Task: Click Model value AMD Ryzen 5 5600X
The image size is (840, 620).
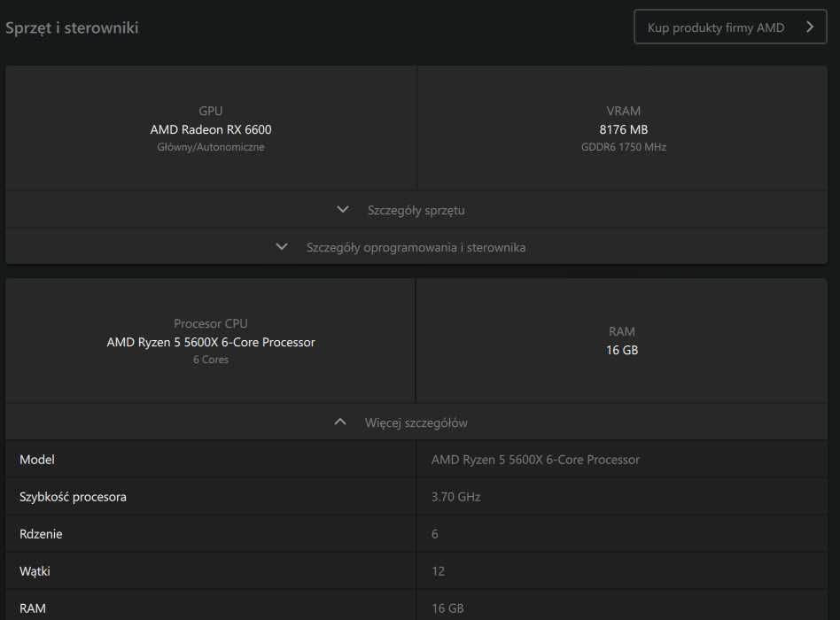Action: pyautogui.click(x=535, y=460)
